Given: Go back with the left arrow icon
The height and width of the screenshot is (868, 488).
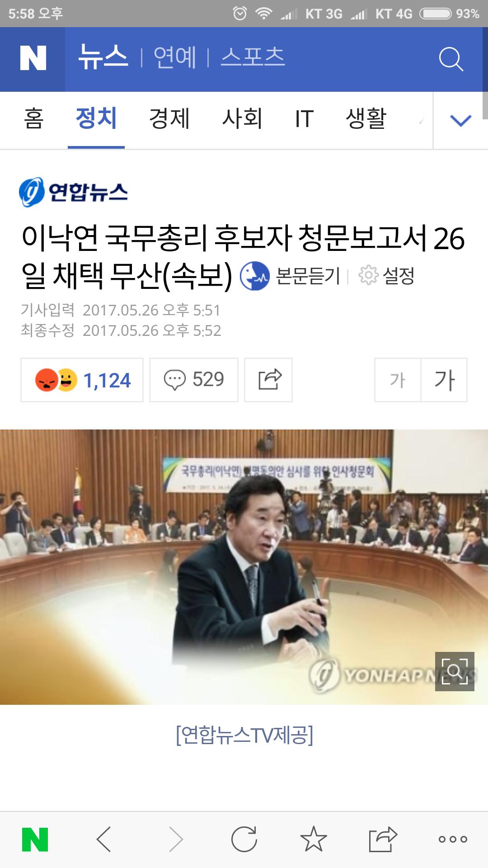Looking at the screenshot, I should (104, 840).
